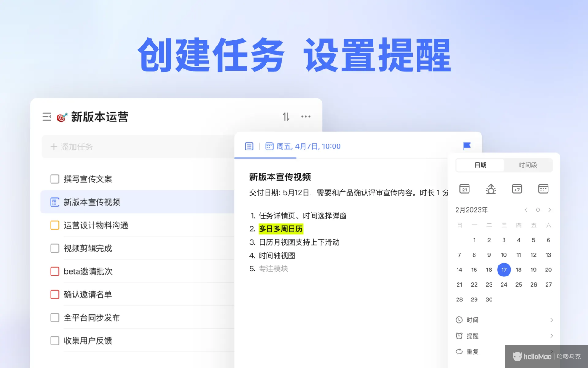Go to previous month arrow
Screen dimensions: 588x368
pos(526,210)
